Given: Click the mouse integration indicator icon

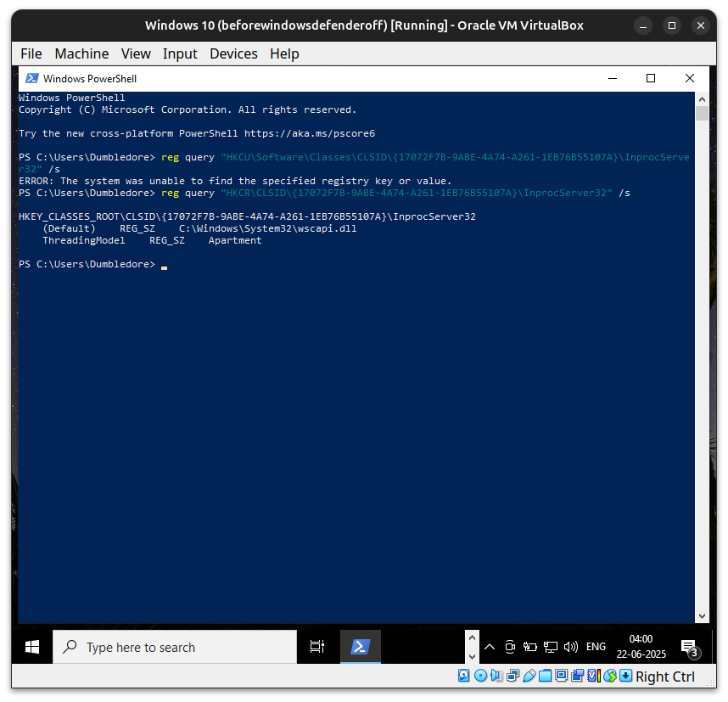Looking at the screenshot, I should tap(610, 676).
